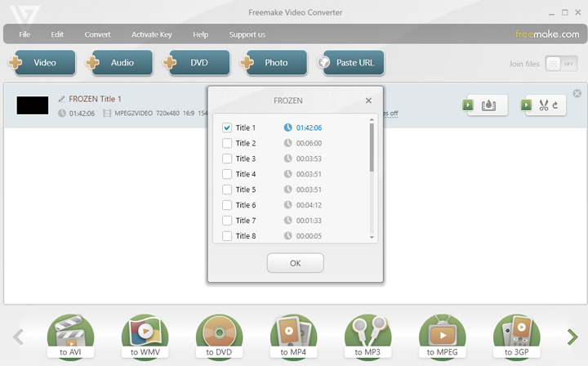Open the cut and rotate editor button
Image resolution: width=588 pixels, height=366 pixels.
[x=543, y=105]
